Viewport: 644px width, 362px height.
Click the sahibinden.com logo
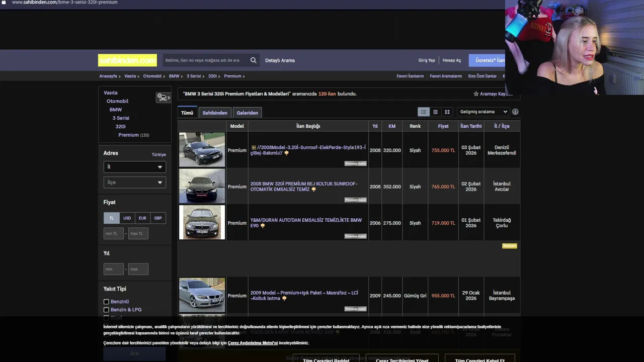(x=127, y=60)
